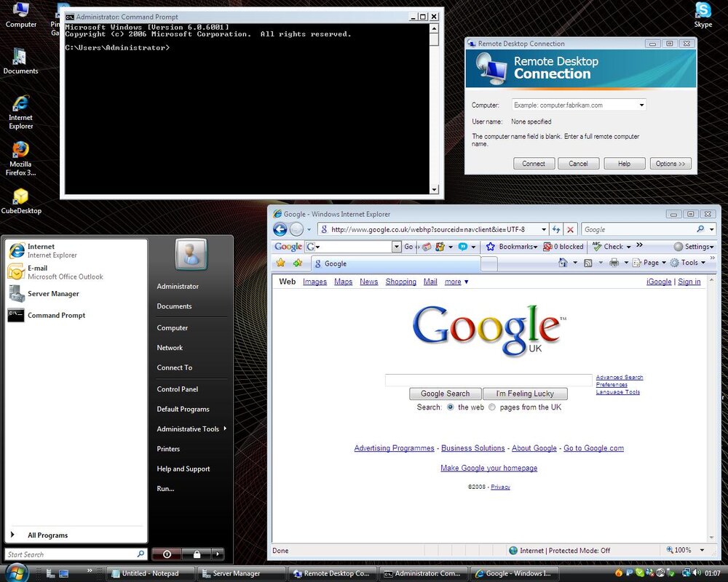
Task: Click the Show Desktop quick launch icon
Action: (63, 573)
